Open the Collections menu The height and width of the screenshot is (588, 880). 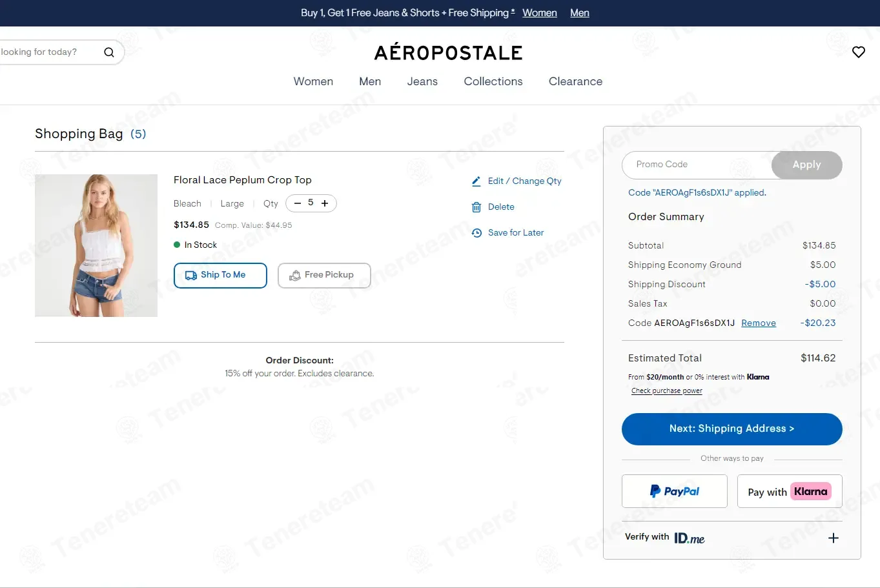493,81
